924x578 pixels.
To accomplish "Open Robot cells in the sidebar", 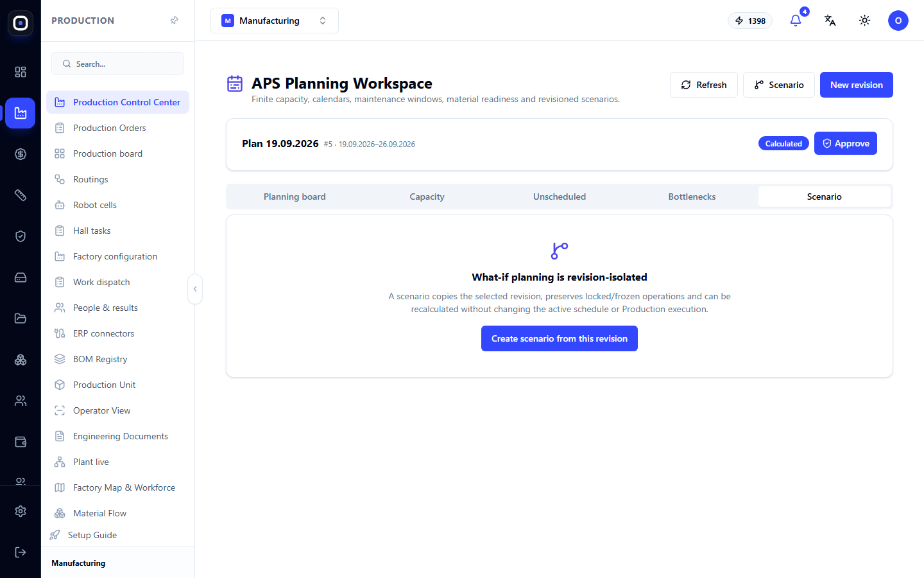I will coord(117,205).
